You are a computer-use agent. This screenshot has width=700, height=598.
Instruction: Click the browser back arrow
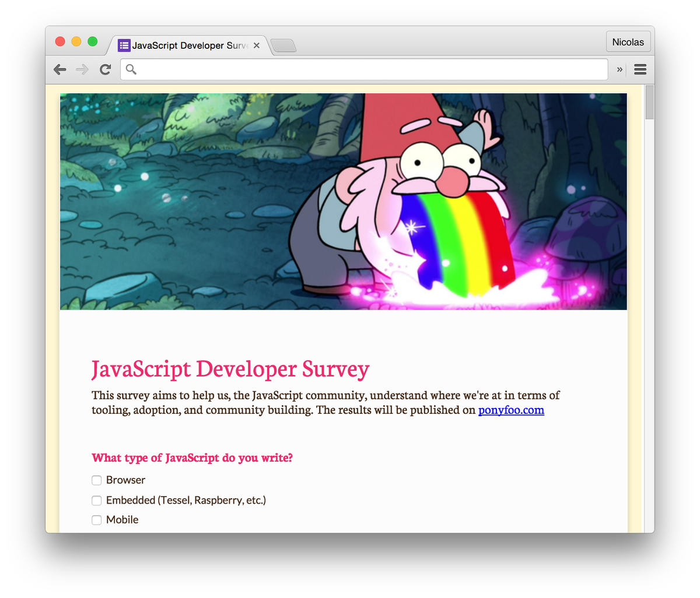[x=60, y=69]
